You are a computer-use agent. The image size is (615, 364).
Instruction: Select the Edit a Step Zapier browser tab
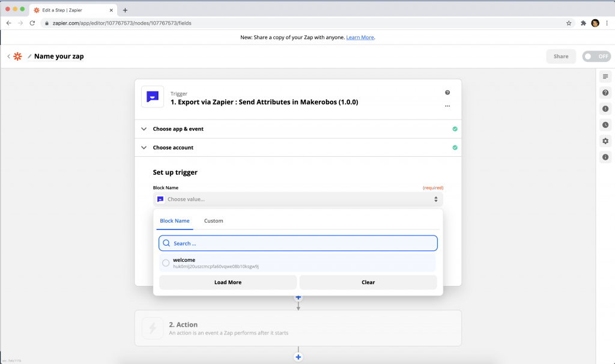[x=73, y=10]
